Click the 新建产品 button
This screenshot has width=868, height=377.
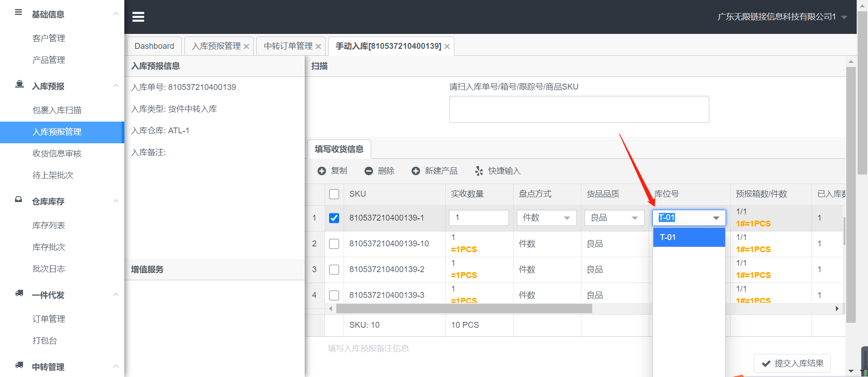tap(435, 171)
